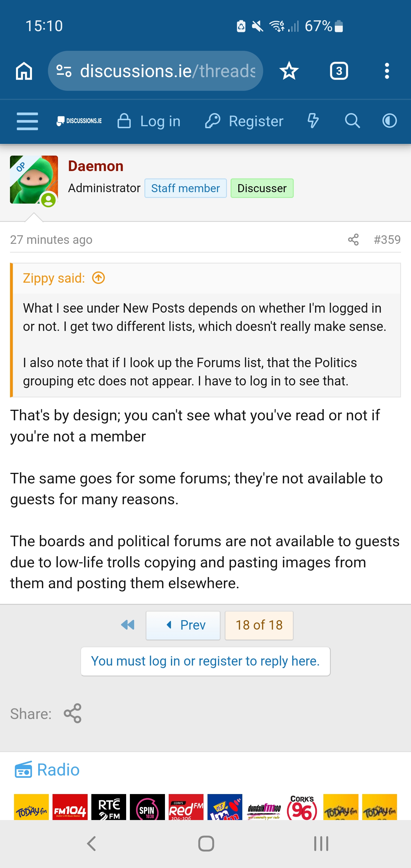The height and width of the screenshot is (868, 411).
Task: Open the What's New lightning icon
Action: [313, 121]
